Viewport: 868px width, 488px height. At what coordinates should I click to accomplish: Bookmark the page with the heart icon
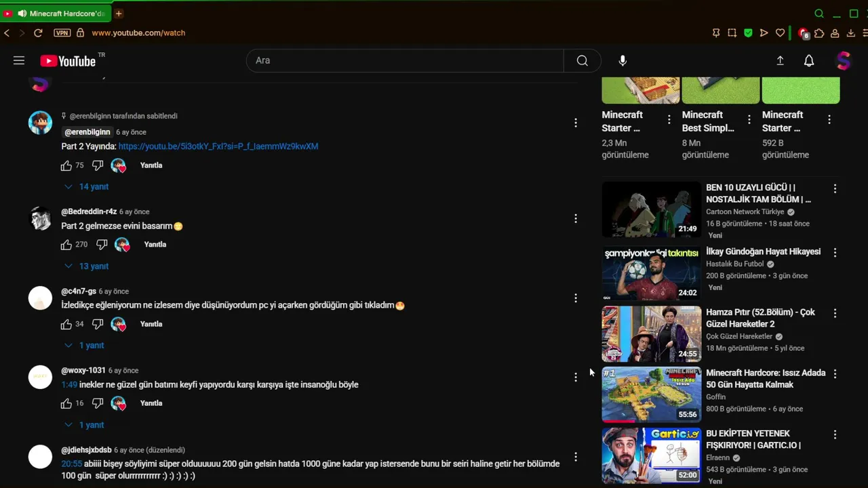coord(780,33)
